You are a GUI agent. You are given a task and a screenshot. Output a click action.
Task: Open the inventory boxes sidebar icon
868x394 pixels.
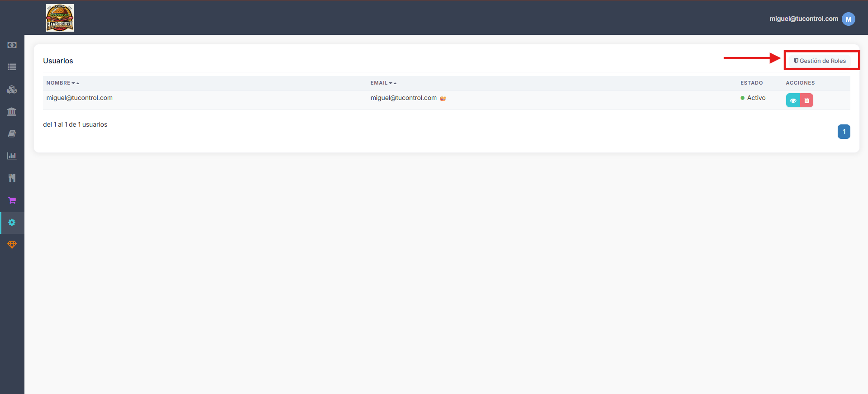click(12, 90)
